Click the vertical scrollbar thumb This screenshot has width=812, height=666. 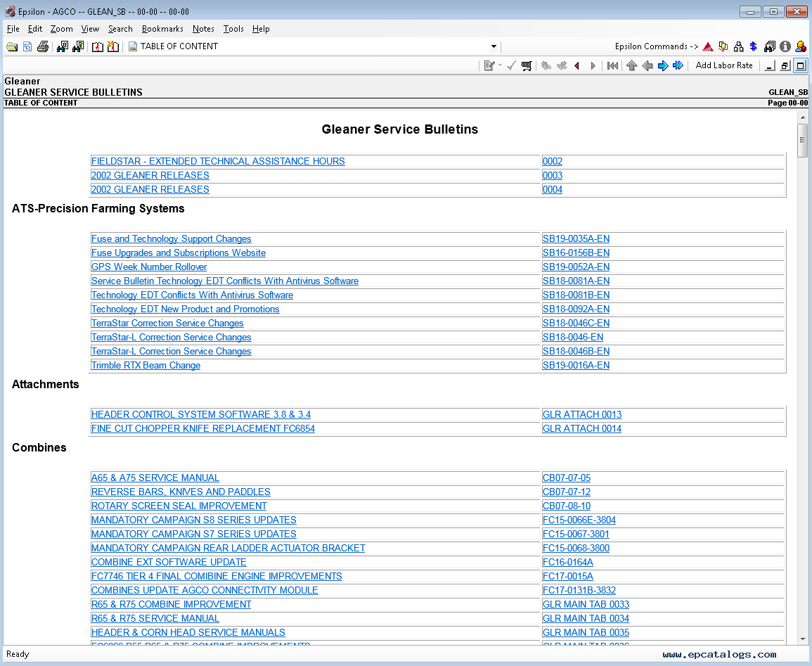point(802,140)
